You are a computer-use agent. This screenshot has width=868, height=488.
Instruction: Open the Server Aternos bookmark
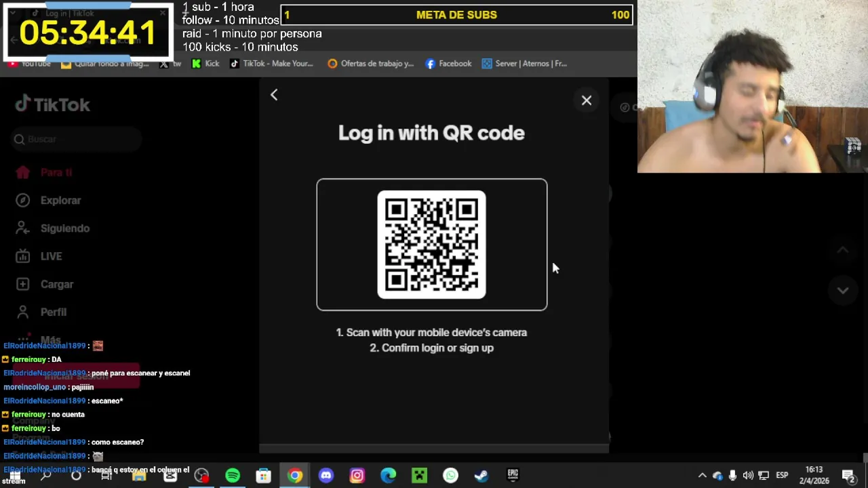pos(524,64)
